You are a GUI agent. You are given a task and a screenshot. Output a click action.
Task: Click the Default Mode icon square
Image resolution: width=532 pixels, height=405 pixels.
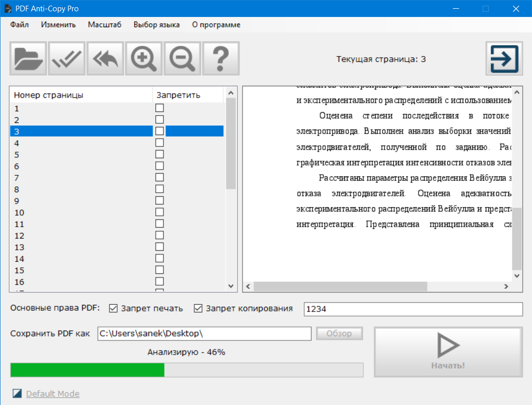click(17, 394)
